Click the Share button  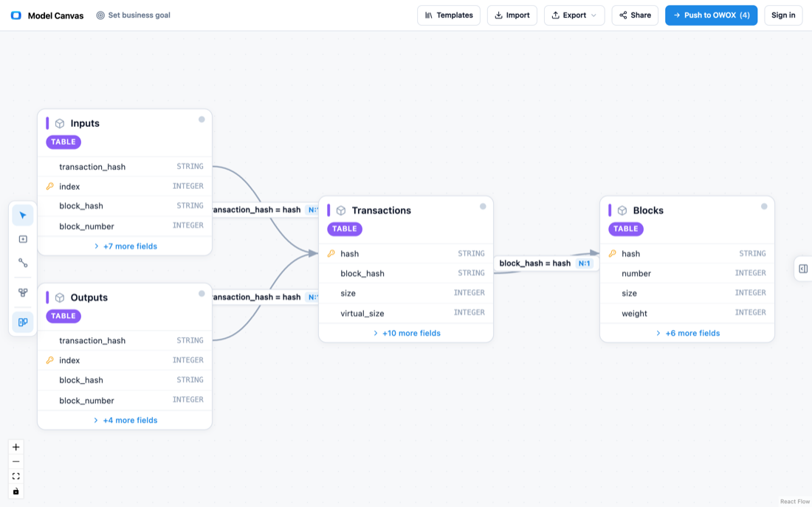point(635,15)
